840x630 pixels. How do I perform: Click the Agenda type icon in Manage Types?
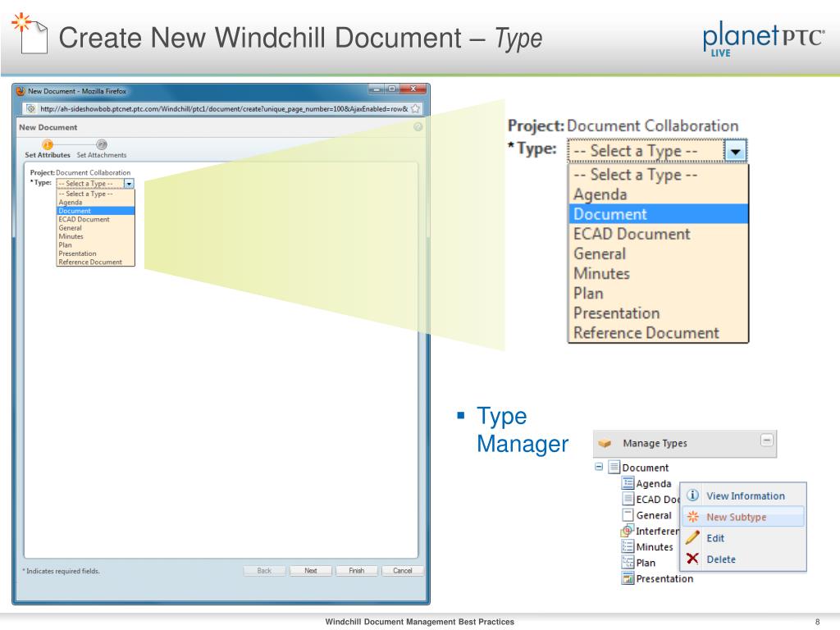click(x=628, y=483)
